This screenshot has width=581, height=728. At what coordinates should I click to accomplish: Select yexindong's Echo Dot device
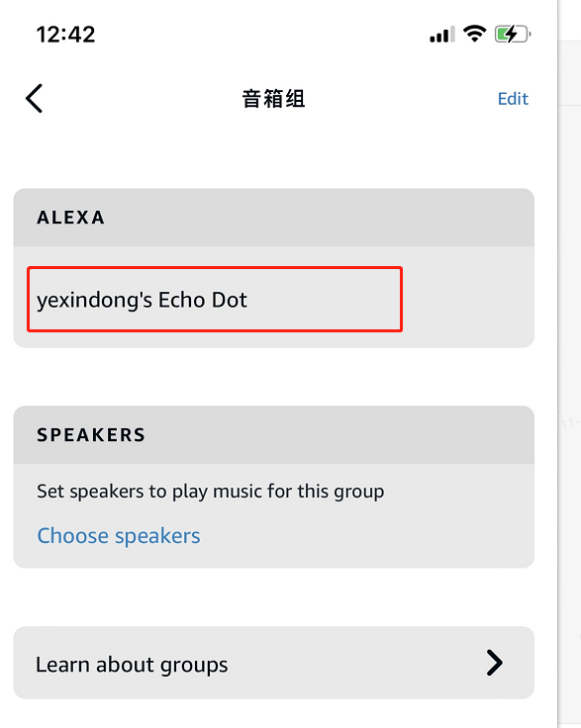[215, 300]
